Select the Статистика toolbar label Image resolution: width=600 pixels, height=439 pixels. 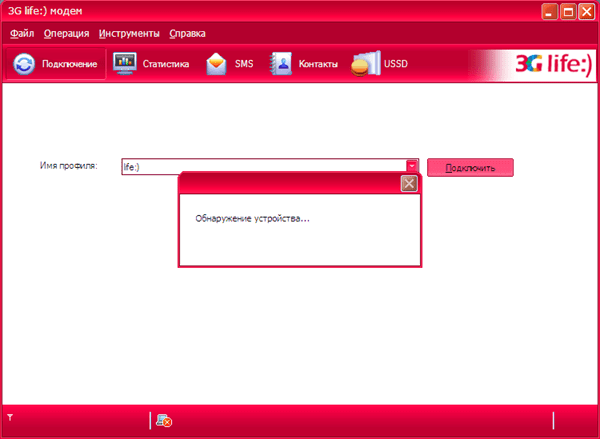click(166, 64)
